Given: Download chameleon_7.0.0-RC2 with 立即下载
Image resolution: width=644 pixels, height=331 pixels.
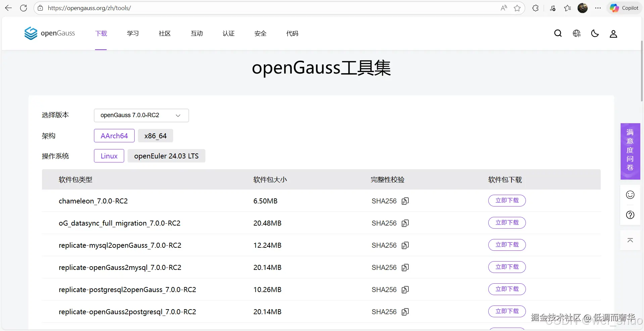Looking at the screenshot, I should [507, 200].
